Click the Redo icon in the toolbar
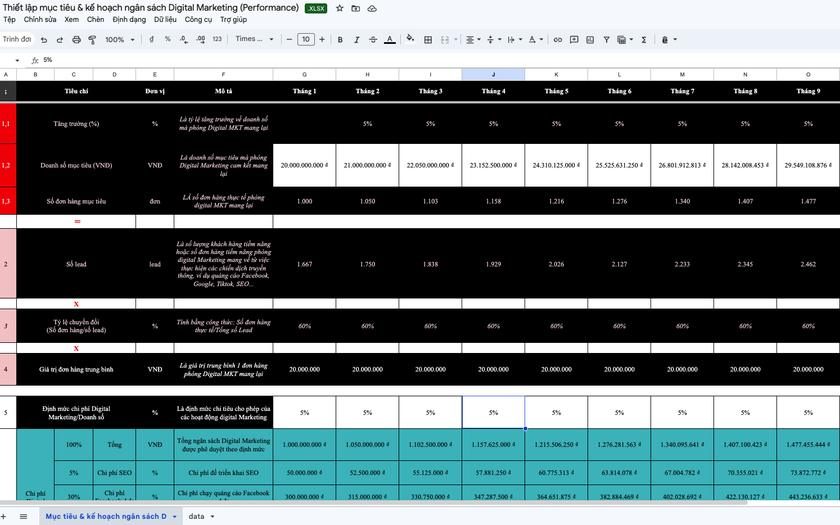The image size is (840, 525). (x=59, y=40)
